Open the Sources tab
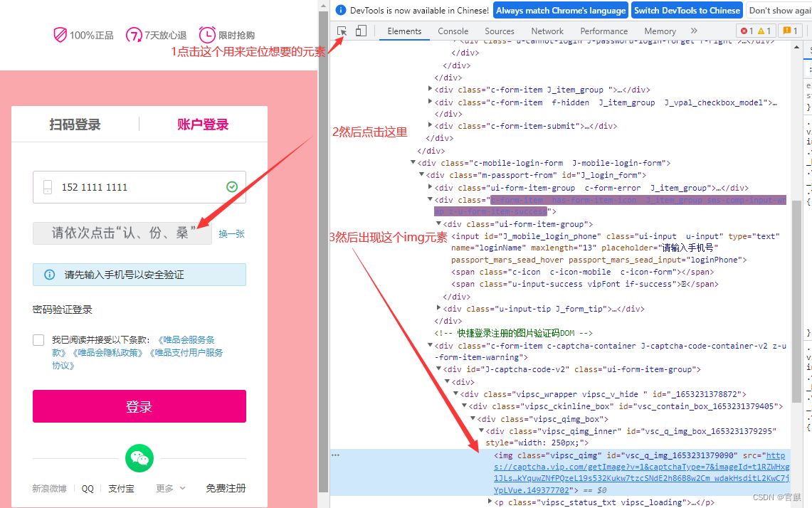 499,31
